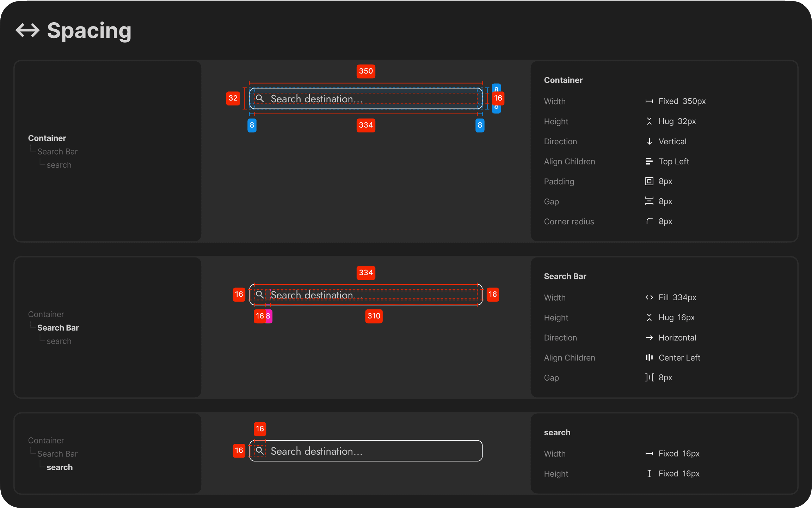Click the pink 8 gap measurement label
Image resolution: width=812 pixels, height=508 pixels.
pos(269,316)
